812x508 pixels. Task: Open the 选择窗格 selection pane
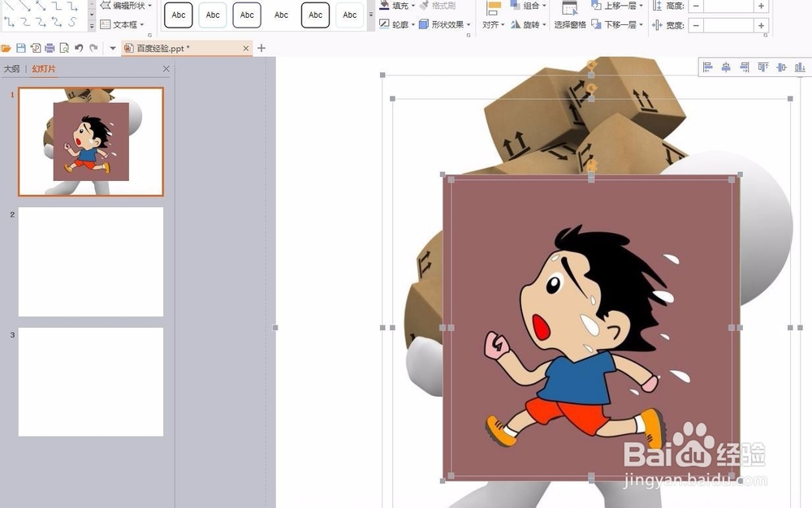click(570, 15)
